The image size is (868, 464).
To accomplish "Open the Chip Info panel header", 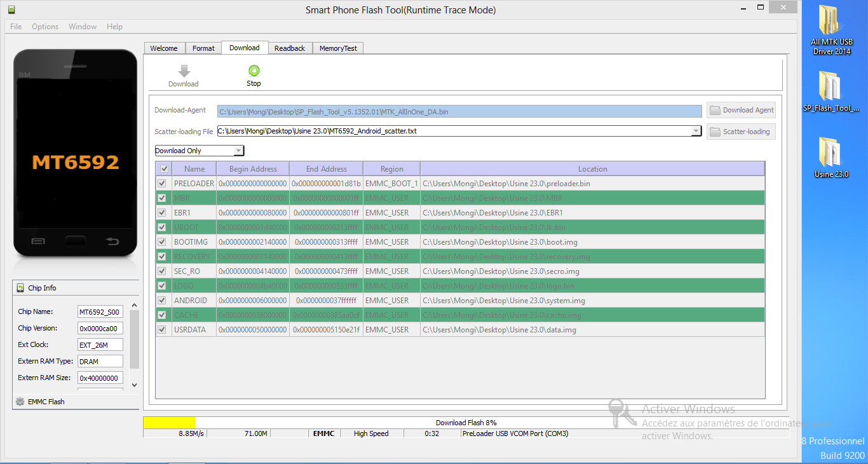I will tap(76, 288).
